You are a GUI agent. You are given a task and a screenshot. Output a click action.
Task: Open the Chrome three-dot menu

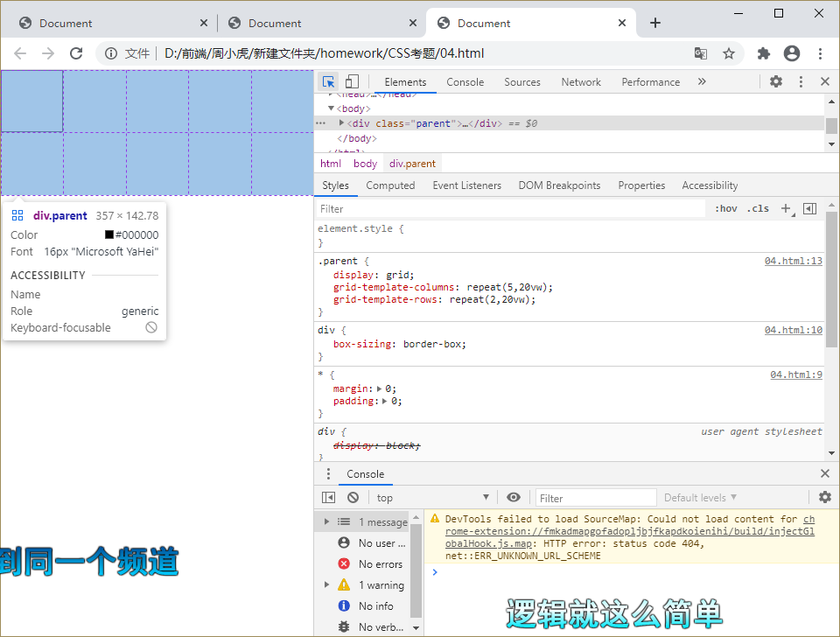820,53
